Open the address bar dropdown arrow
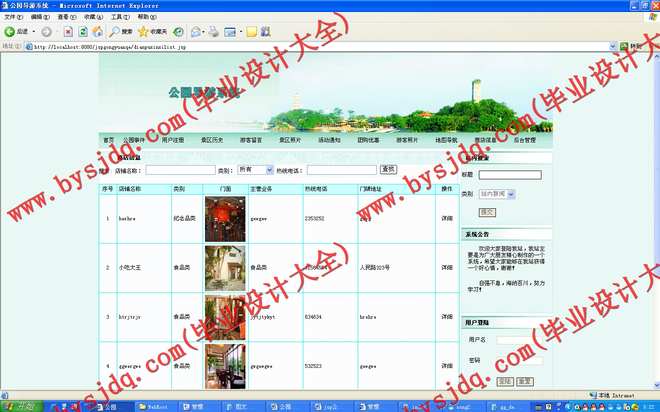The width and height of the screenshot is (660, 412). (x=612, y=46)
